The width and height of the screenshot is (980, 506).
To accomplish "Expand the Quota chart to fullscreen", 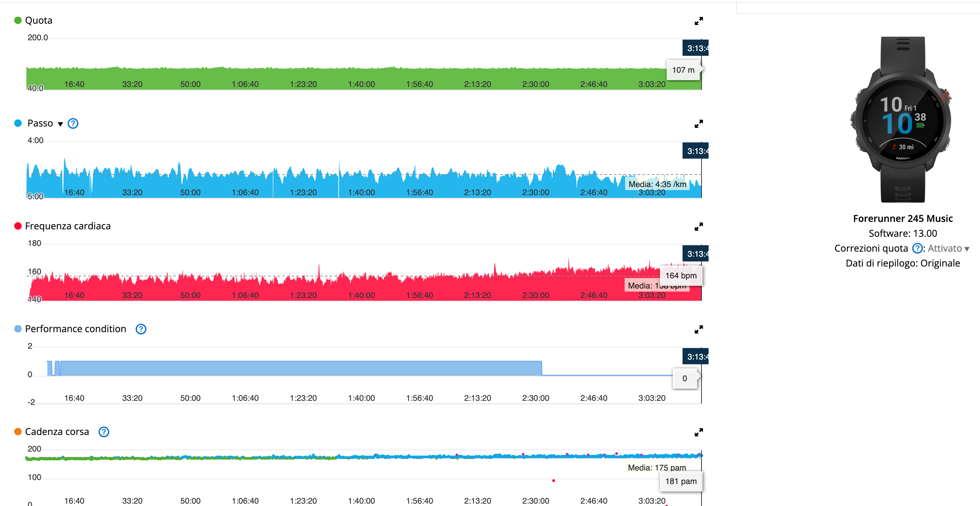I will [698, 21].
